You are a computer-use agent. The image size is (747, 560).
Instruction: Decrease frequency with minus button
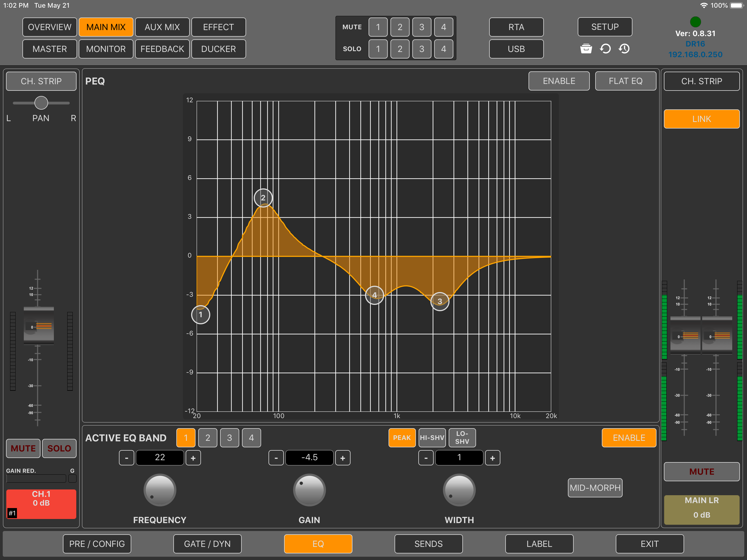pos(127,458)
